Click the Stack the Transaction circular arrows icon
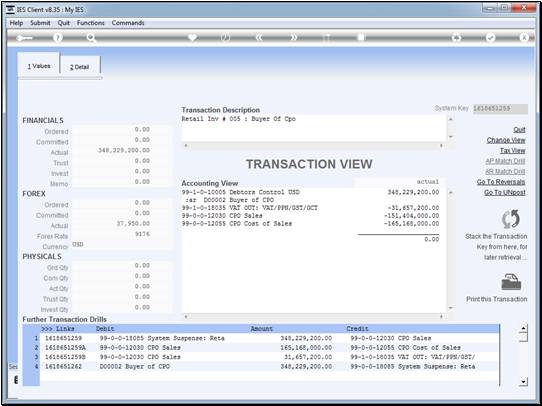 click(x=511, y=219)
